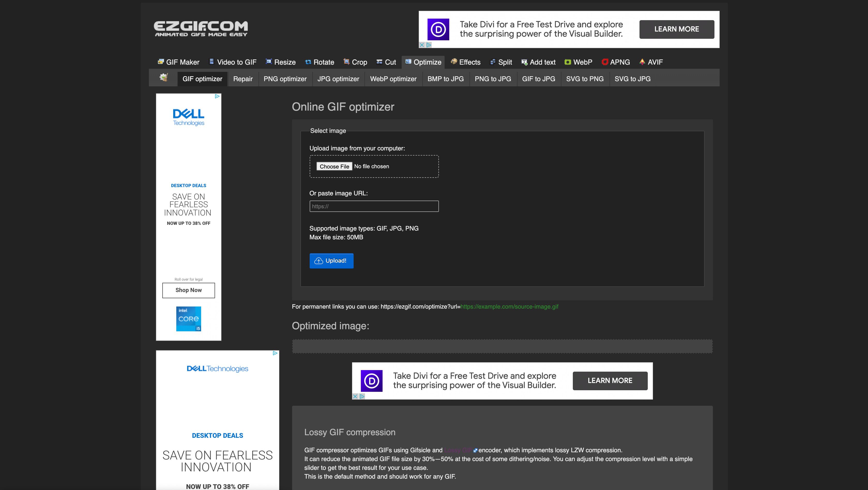Screen dimensions: 868x490
Task: Switch to GIF optimizer tab
Action: pyautogui.click(x=202, y=79)
